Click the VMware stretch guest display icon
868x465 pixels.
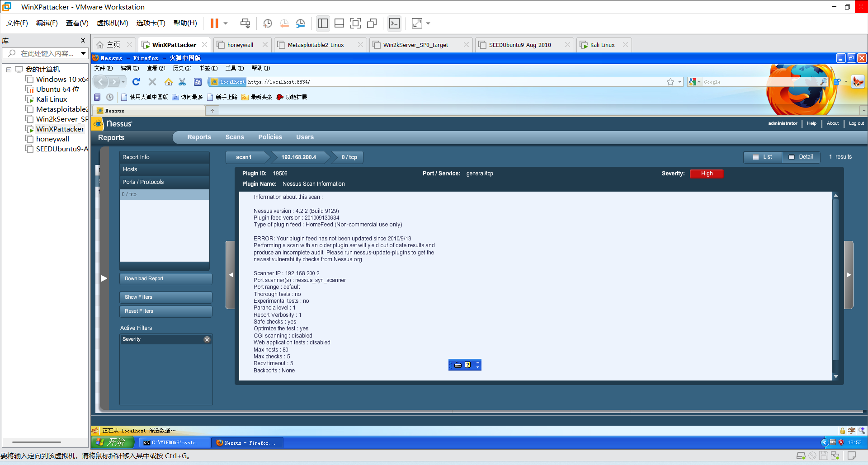point(417,23)
